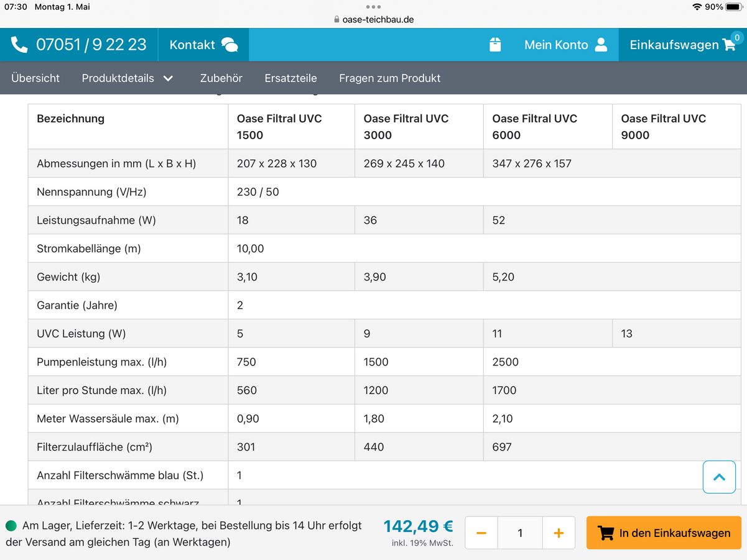Click the shopping cart icon in header
The width and height of the screenshot is (747, 560).
click(729, 45)
